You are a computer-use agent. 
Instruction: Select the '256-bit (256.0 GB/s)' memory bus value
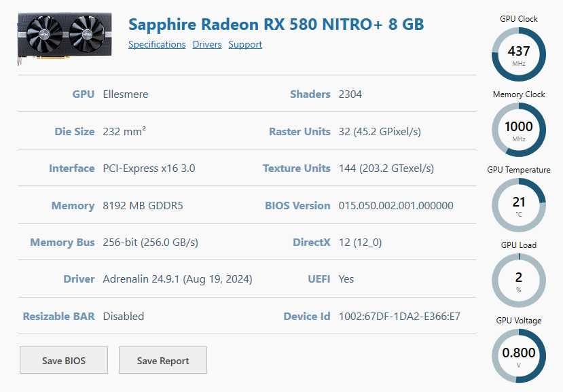click(x=151, y=242)
